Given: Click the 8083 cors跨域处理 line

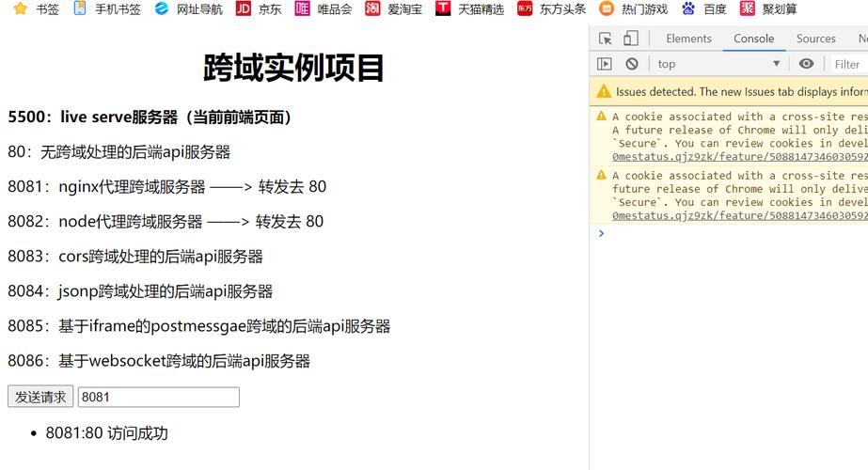Looking at the screenshot, I should [x=135, y=257].
